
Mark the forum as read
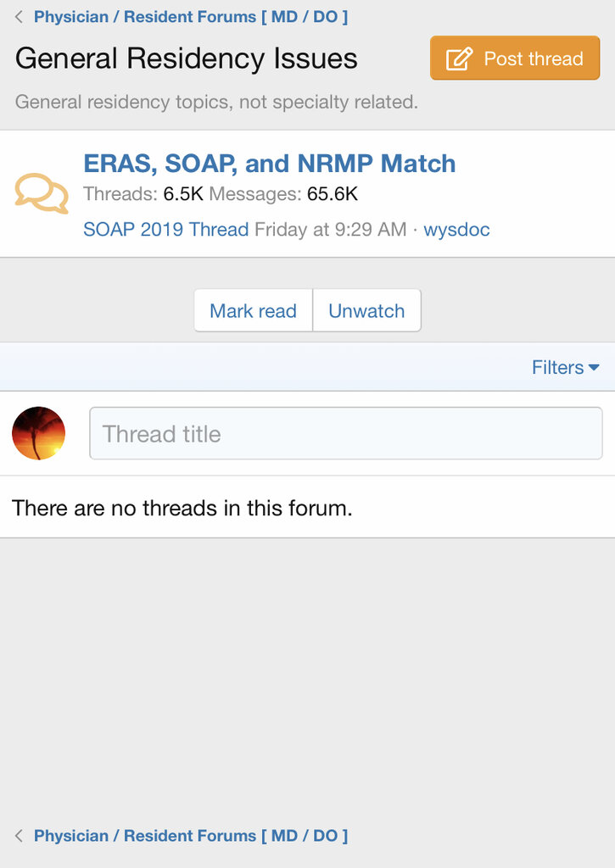tap(253, 311)
